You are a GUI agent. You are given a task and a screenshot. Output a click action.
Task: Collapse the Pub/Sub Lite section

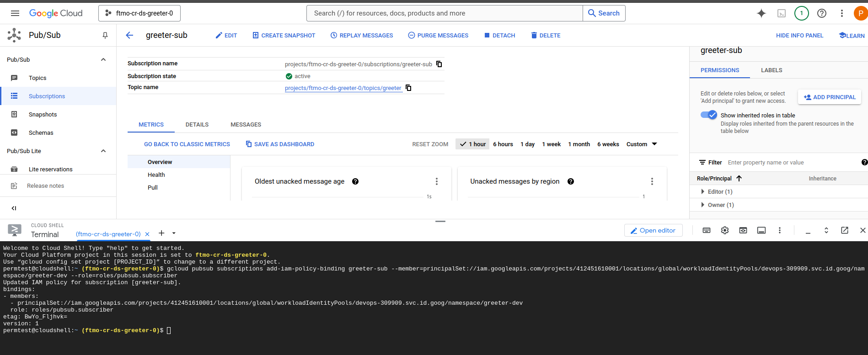click(x=103, y=151)
